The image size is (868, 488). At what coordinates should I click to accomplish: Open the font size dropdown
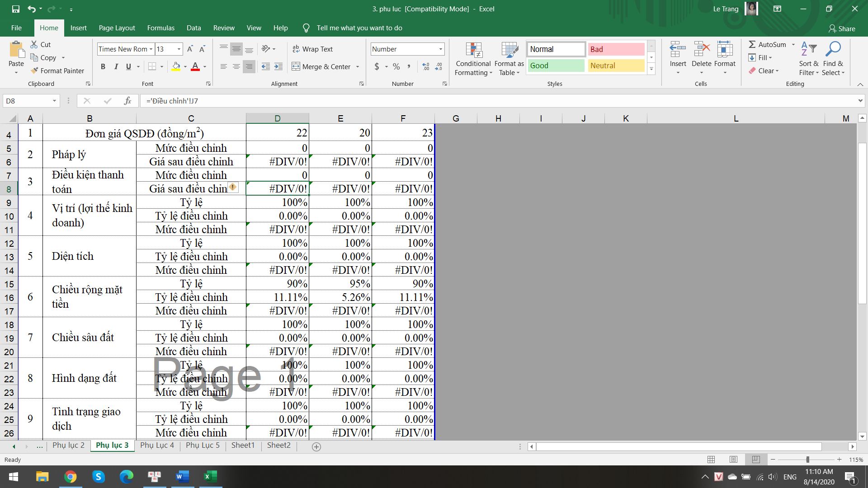[x=179, y=49]
